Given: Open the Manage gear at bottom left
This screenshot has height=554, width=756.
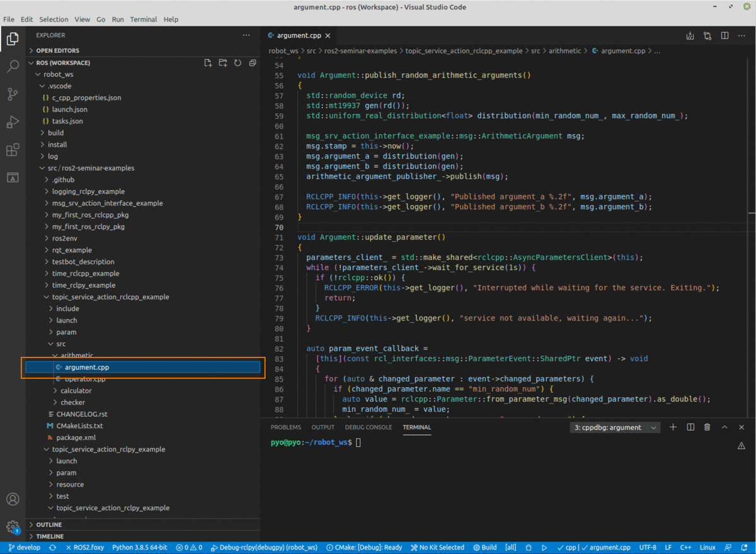Looking at the screenshot, I should 13,528.
